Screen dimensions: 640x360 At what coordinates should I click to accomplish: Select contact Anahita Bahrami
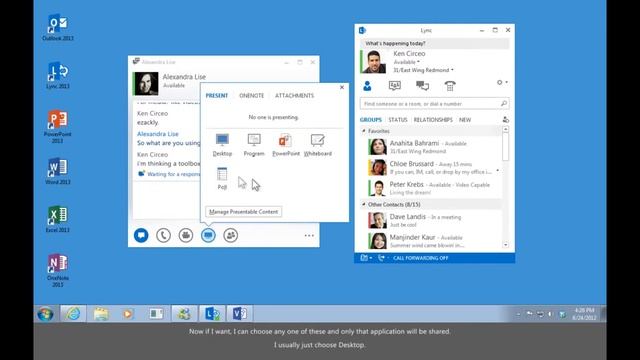[x=433, y=147]
